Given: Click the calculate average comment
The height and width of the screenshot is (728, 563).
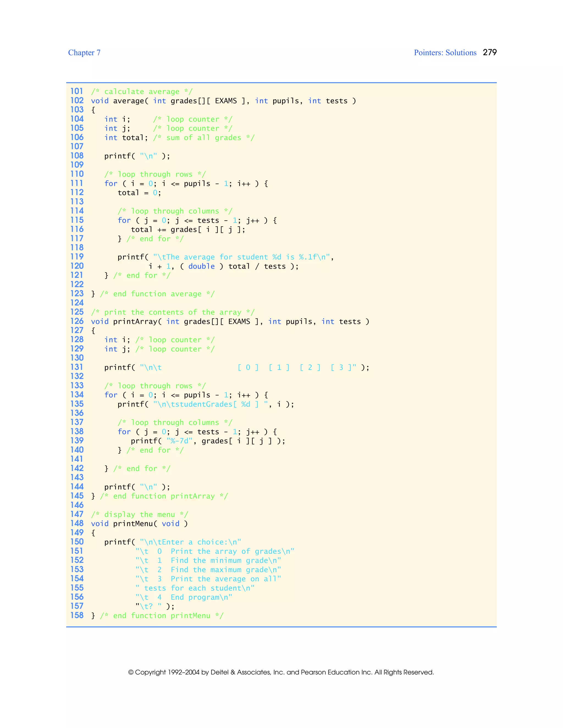Looking at the screenshot, I should click(141, 92).
